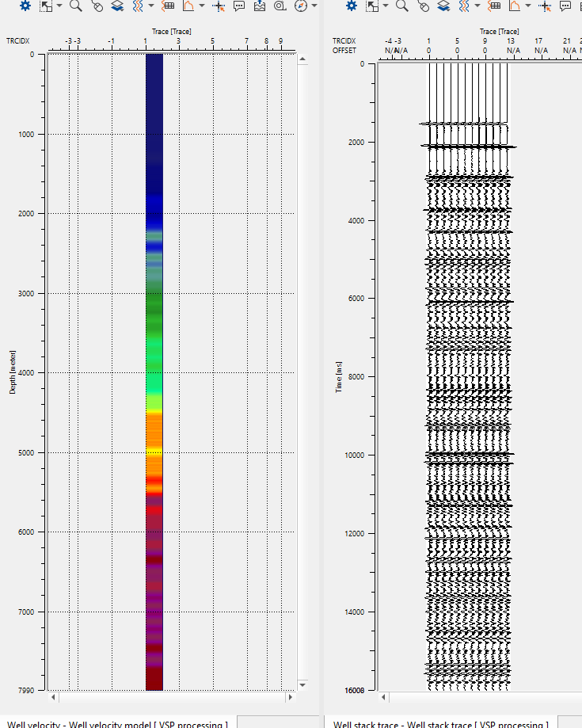This screenshot has height=728, width=582.
Task: Expand wiggle display dropdown in Well stack trace panel
Action: (477, 6)
